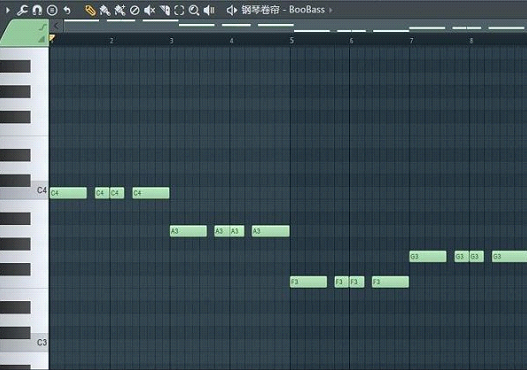Screen dimensions: 527x370
Task: Click the orange playhead start marker
Action: click(52, 38)
